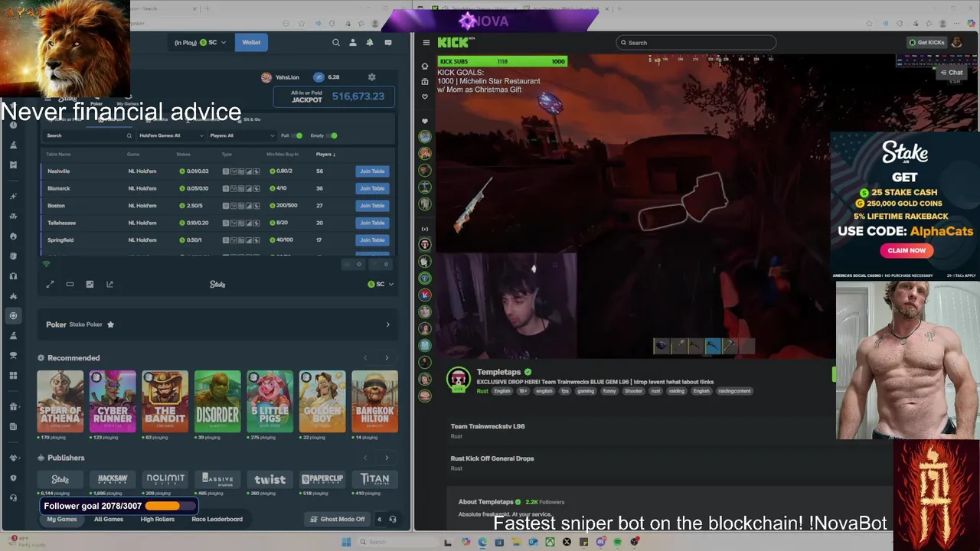Open Spear of Athena game thumbnail
This screenshot has width=980, height=551.
pos(60,402)
